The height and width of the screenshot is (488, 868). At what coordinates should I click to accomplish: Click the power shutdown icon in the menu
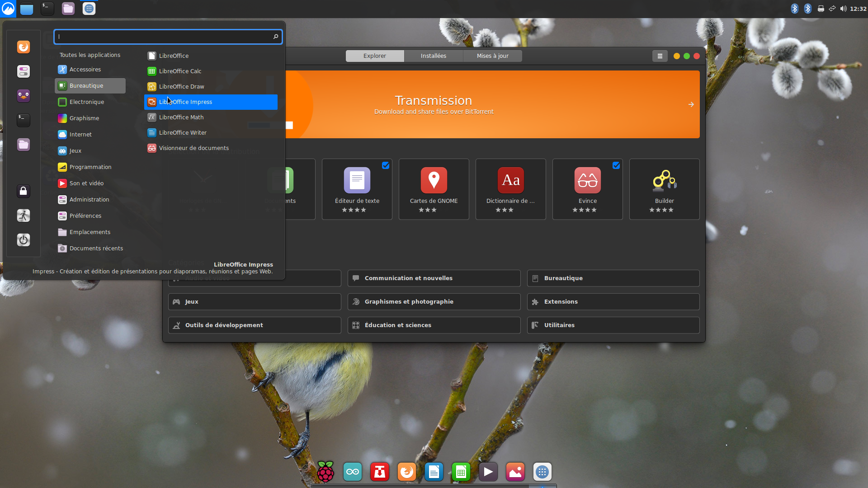point(24,240)
